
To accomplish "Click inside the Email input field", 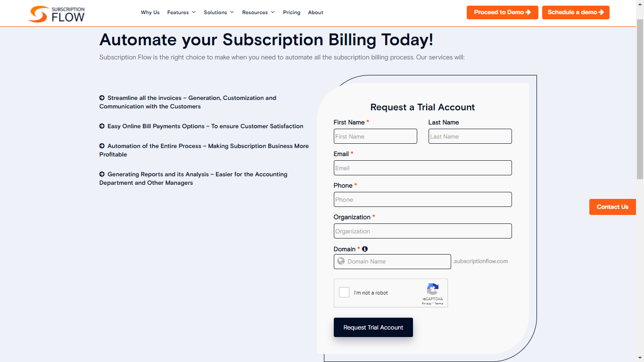I will coord(422,168).
